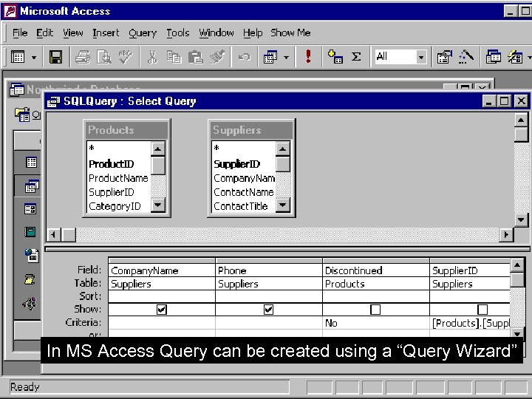
Task: Select ProductName in Products field list
Action: click(x=118, y=178)
